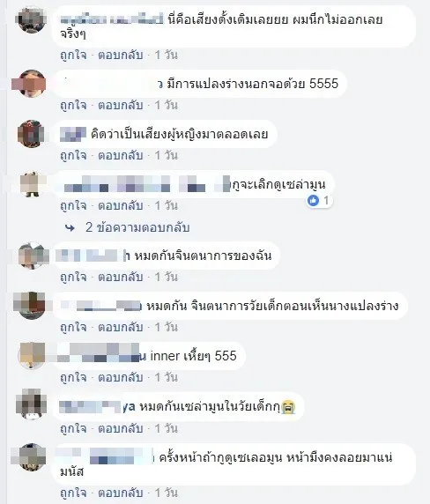Image resolution: width=430 pixels, height=504 pixels.
Task: Click the blue like reaction icon
Action: coord(313,201)
